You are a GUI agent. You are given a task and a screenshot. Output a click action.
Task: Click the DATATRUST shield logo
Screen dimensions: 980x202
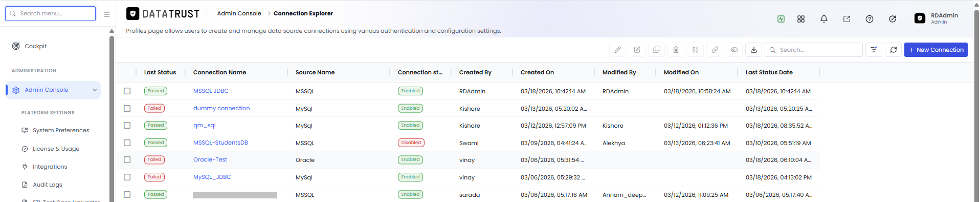pos(132,13)
